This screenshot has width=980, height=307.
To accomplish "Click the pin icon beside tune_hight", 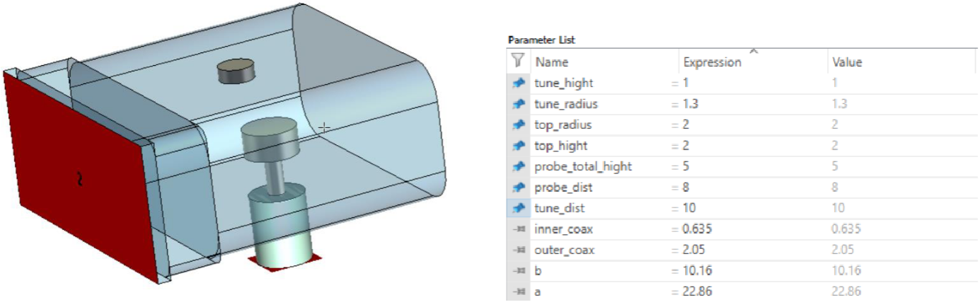I will pyautogui.click(x=519, y=83).
